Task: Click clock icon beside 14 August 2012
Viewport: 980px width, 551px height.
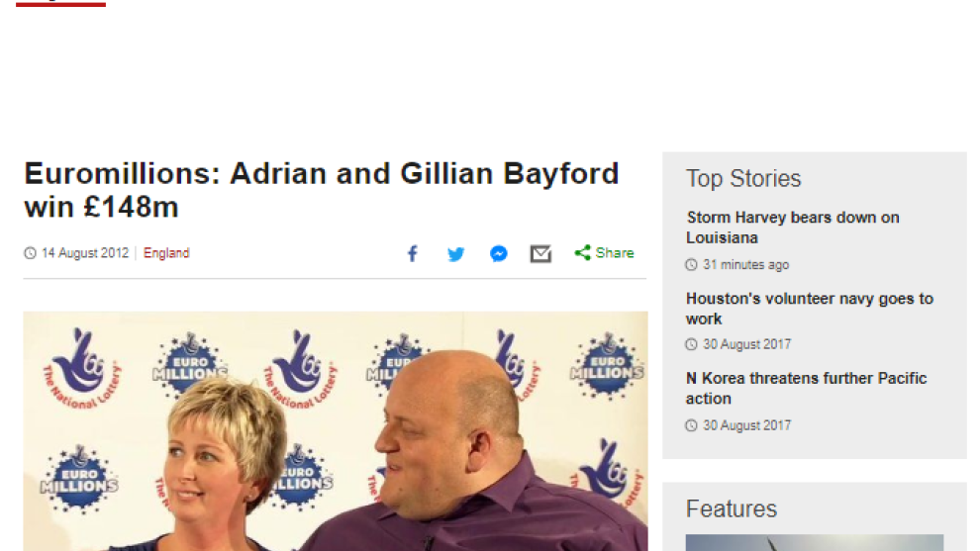Action: coord(30,253)
